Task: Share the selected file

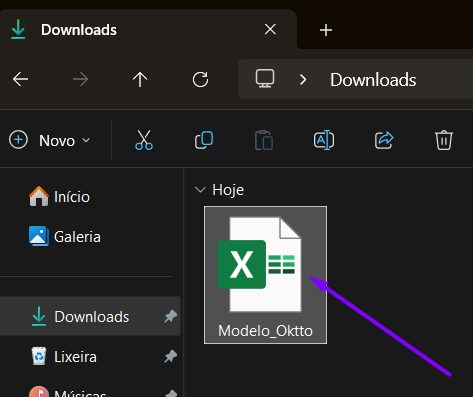Action: tap(384, 140)
